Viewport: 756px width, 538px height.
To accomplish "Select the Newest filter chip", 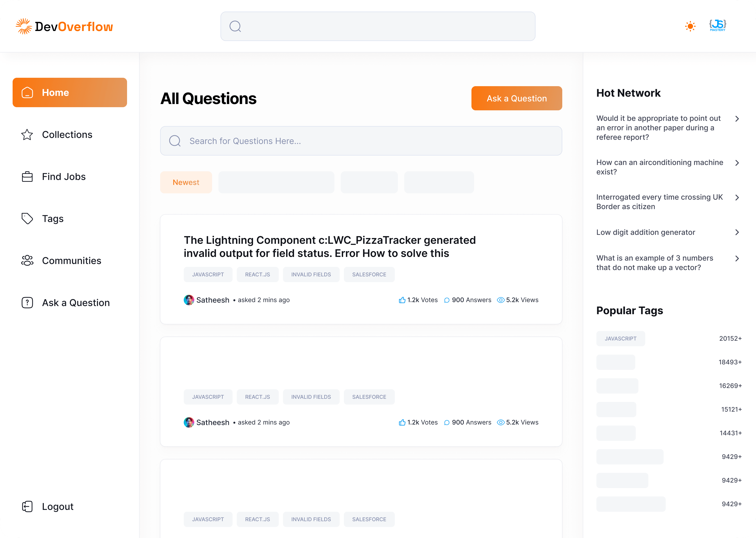I will (x=186, y=182).
